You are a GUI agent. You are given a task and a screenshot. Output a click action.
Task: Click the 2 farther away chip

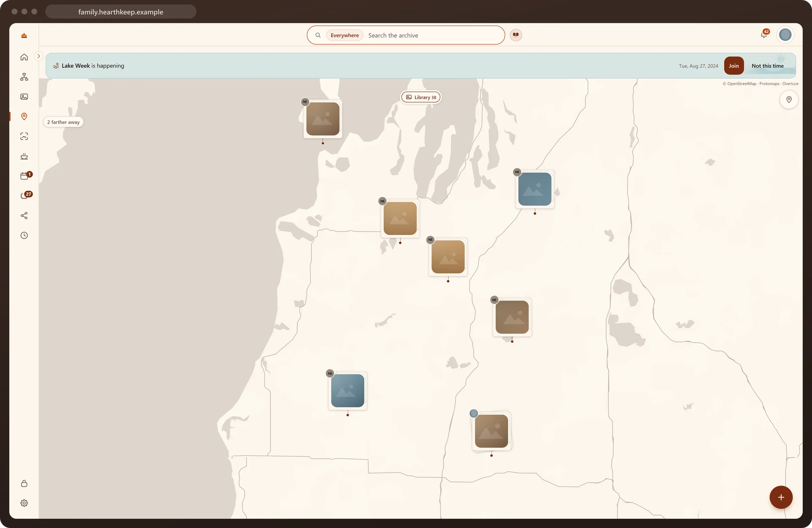[63, 122]
